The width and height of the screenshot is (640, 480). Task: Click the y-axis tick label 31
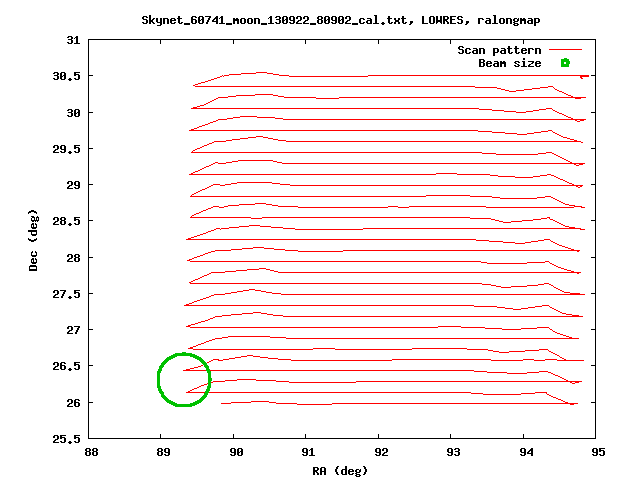pos(73,40)
